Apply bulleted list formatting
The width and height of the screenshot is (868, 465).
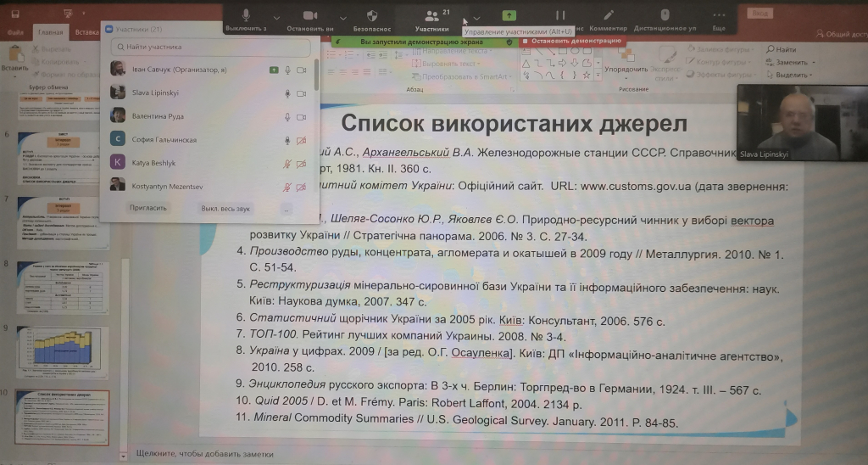331,54
